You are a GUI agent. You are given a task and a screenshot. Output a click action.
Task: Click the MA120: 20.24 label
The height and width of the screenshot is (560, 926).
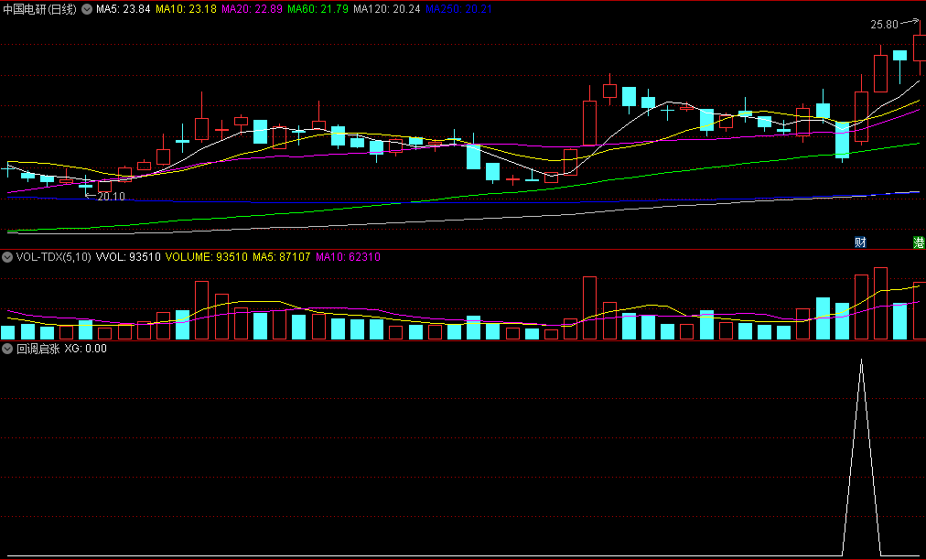click(x=387, y=9)
